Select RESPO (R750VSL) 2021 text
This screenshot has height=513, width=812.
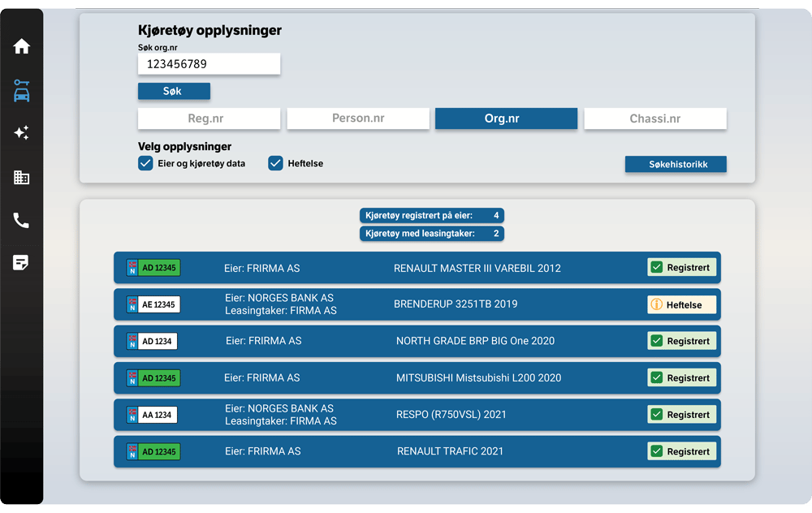[x=451, y=414]
